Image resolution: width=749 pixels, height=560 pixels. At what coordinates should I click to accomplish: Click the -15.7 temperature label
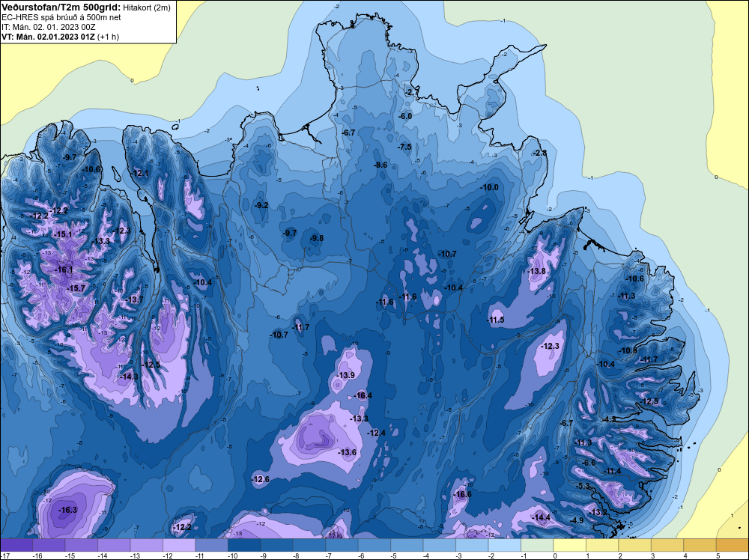pyautogui.click(x=76, y=288)
